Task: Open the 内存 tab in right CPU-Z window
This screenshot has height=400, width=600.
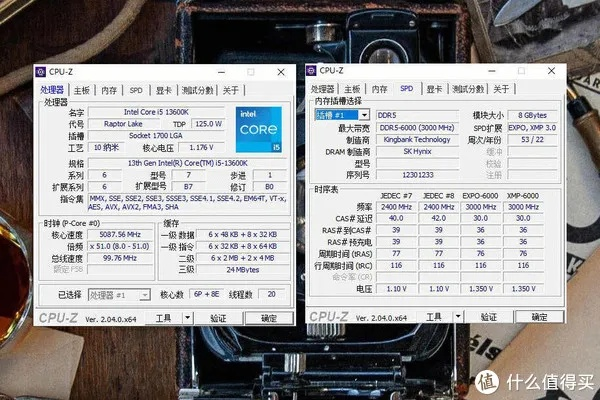Action: point(379,89)
